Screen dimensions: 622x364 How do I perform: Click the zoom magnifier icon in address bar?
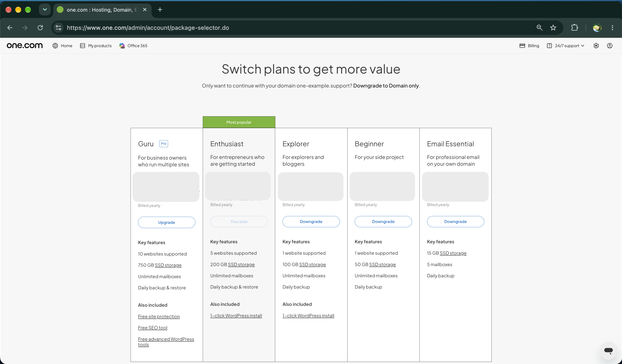click(539, 28)
